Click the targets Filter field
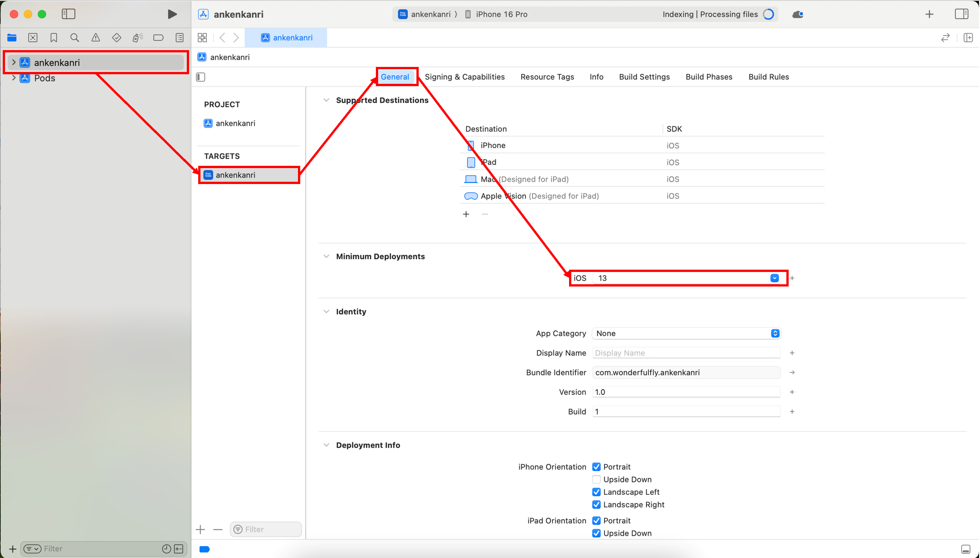This screenshot has width=980, height=558. [266, 529]
